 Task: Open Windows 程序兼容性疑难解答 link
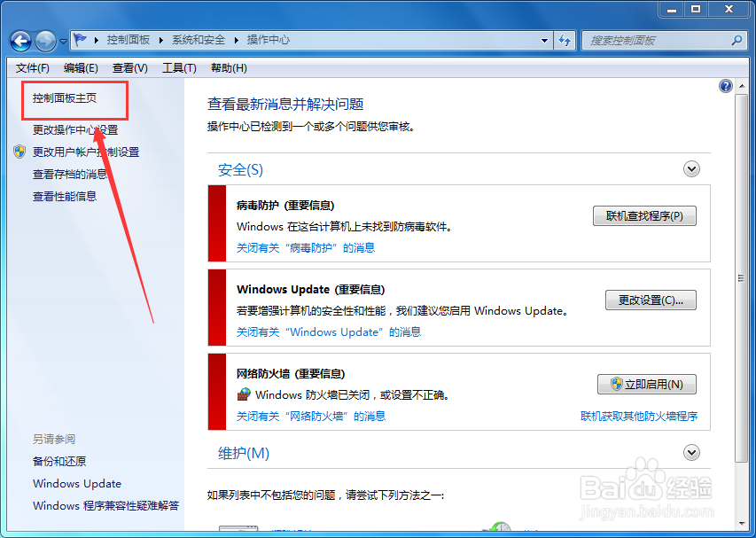coord(106,506)
